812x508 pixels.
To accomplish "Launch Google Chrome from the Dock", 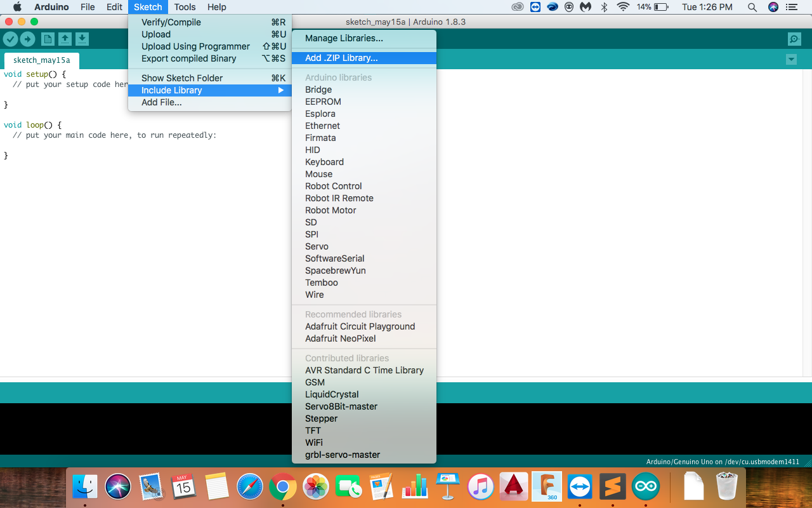I will [283, 487].
